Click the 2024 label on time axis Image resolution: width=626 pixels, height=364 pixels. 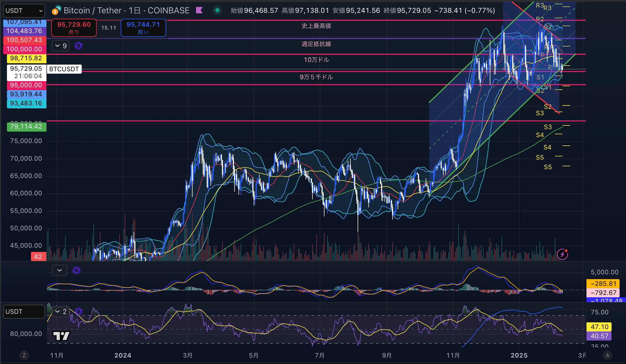[x=123, y=355]
